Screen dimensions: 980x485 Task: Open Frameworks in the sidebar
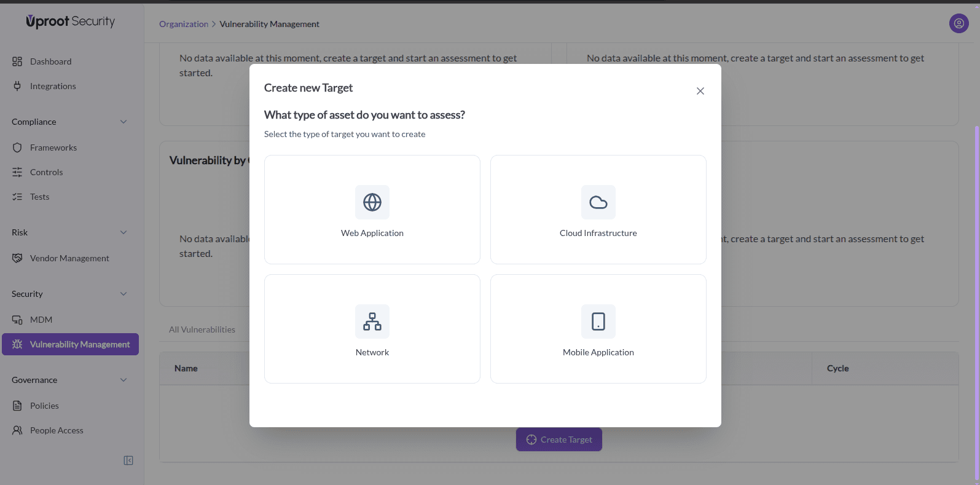pos(53,148)
